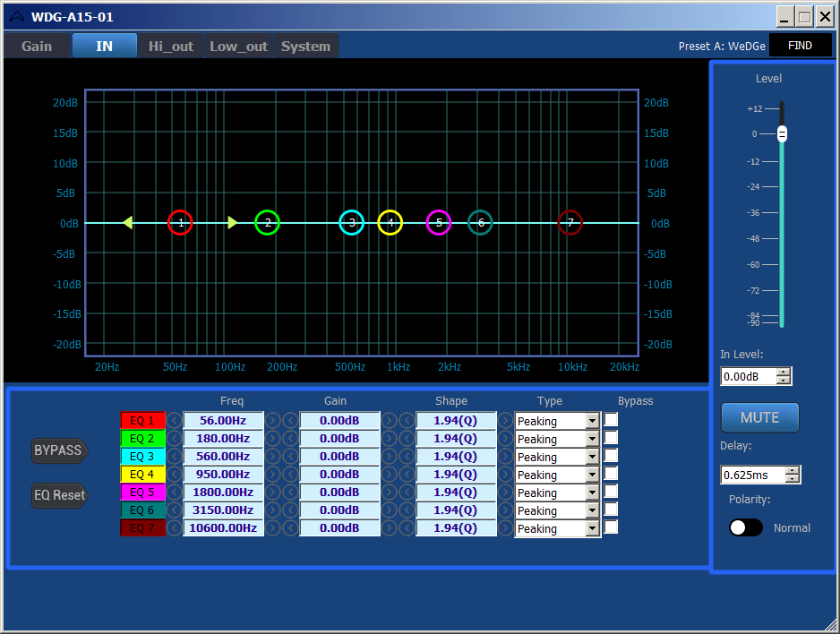Enable bypass checkbox for EQ 1

click(x=611, y=419)
